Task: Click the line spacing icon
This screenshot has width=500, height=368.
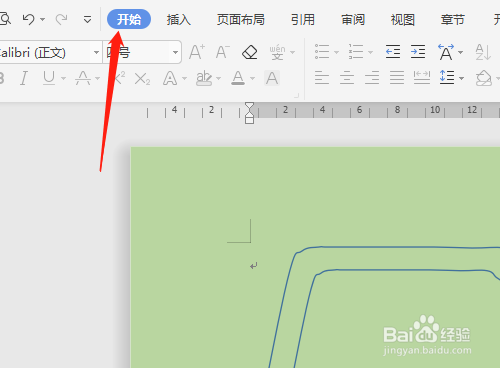Action: 447,77
